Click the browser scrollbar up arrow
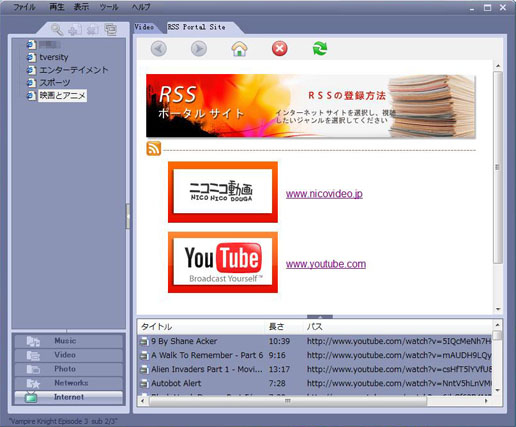Viewport: 516px width, 427px height. click(498, 66)
